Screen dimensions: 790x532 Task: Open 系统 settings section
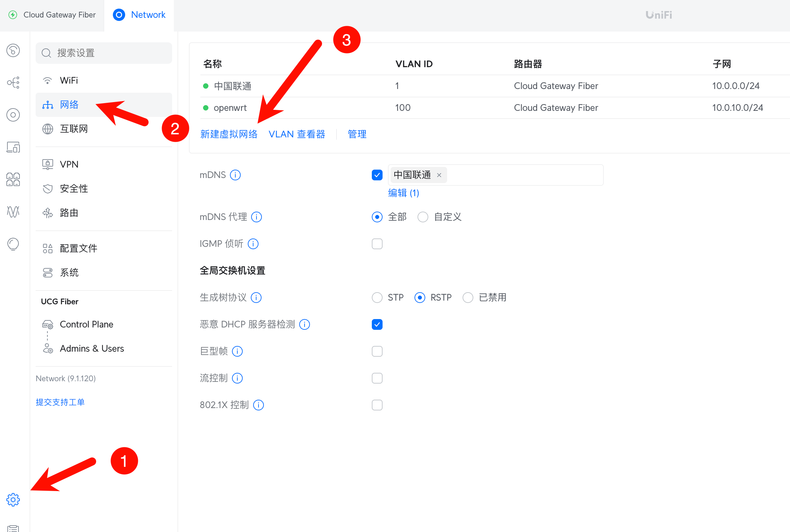pos(104,273)
